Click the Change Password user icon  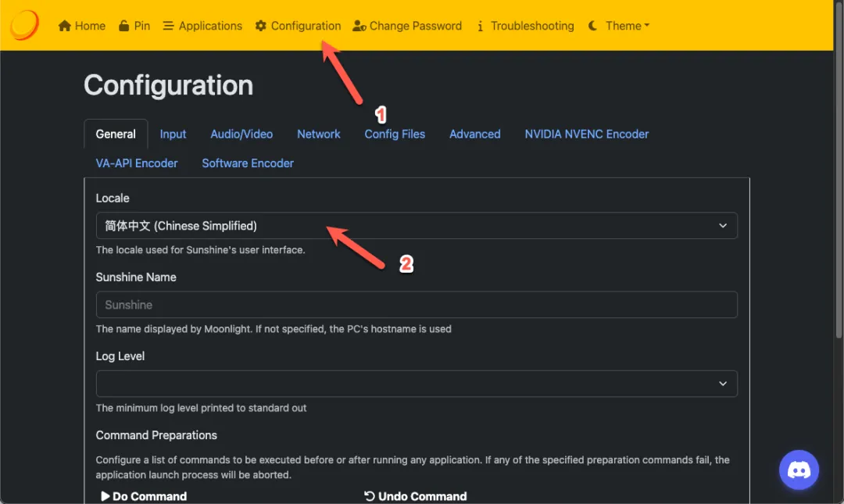click(x=359, y=26)
